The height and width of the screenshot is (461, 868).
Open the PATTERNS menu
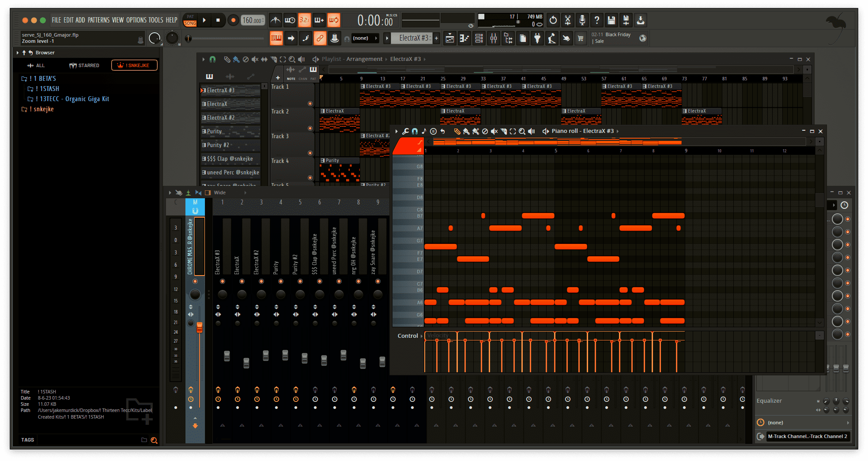pos(98,20)
